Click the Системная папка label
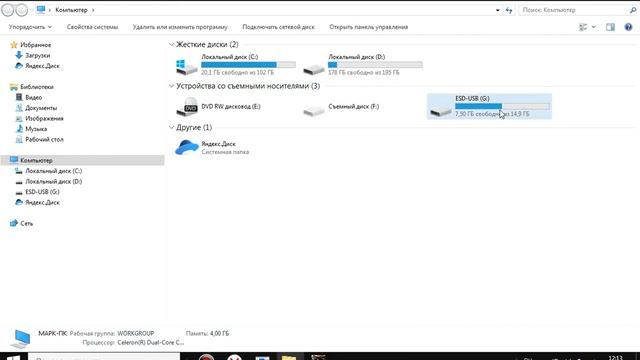The width and height of the screenshot is (640, 360). click(x=225, y=152)
